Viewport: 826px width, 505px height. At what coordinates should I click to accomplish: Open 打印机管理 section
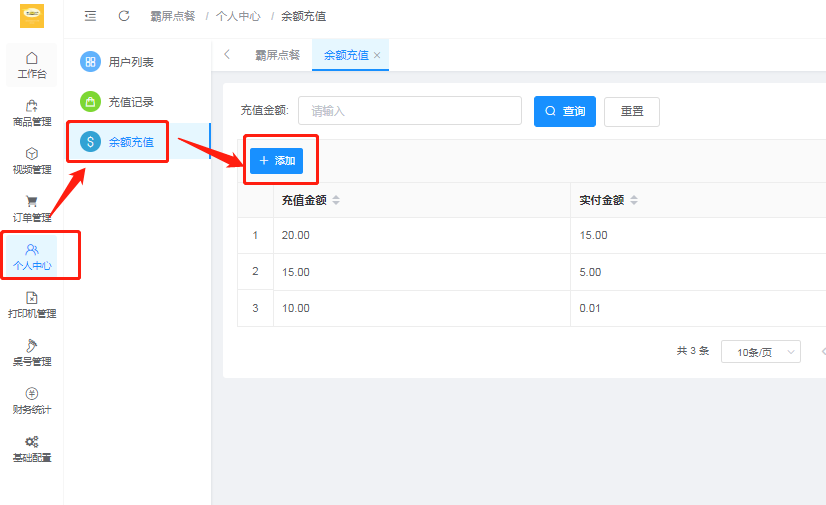pyautogui.click(x=32, y=305)
